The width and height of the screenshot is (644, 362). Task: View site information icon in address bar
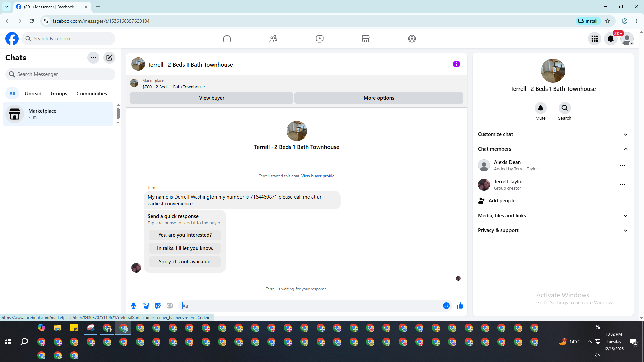coord(46,21)
